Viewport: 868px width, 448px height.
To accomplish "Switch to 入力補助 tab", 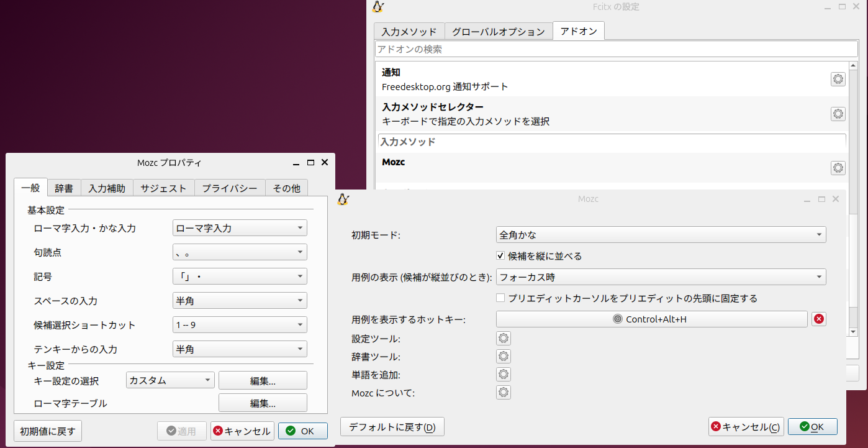I will coord(107,188).
